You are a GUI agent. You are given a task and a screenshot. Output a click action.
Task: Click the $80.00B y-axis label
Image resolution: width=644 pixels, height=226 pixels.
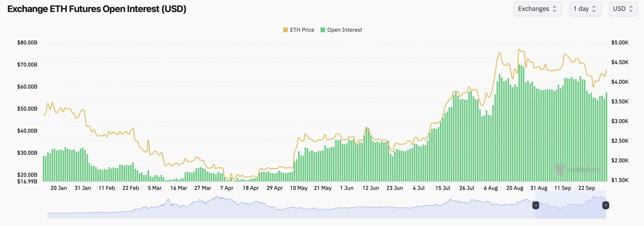point(27,42)
